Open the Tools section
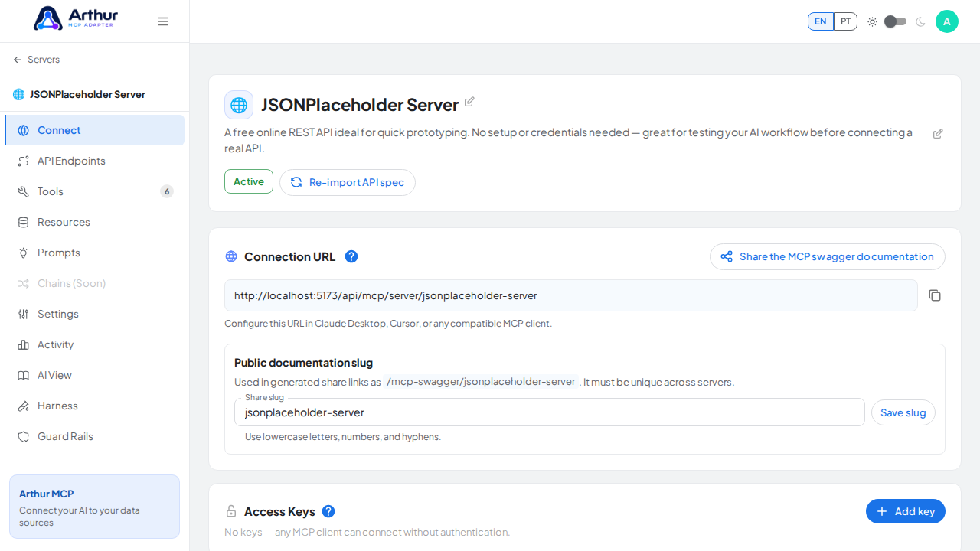980x551 pixels. [94, 191]
